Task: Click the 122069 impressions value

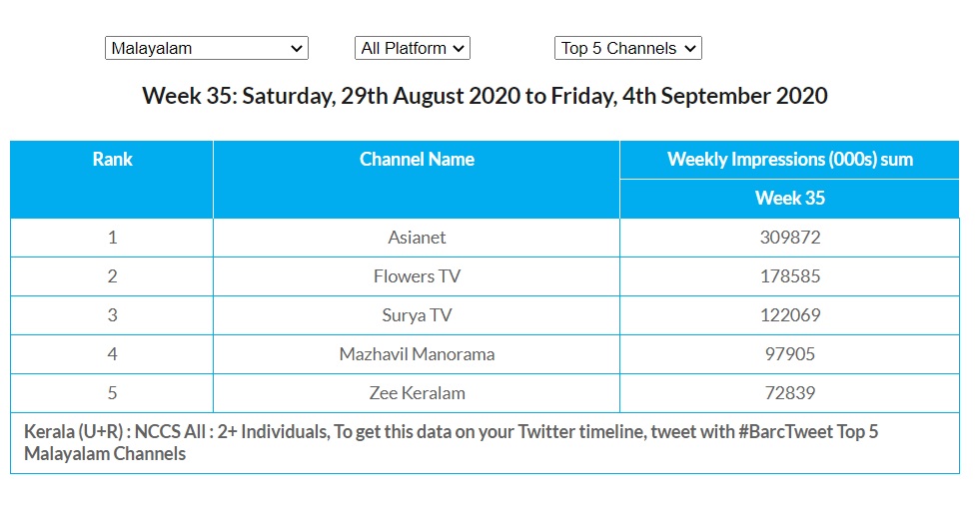Action: 789,315
